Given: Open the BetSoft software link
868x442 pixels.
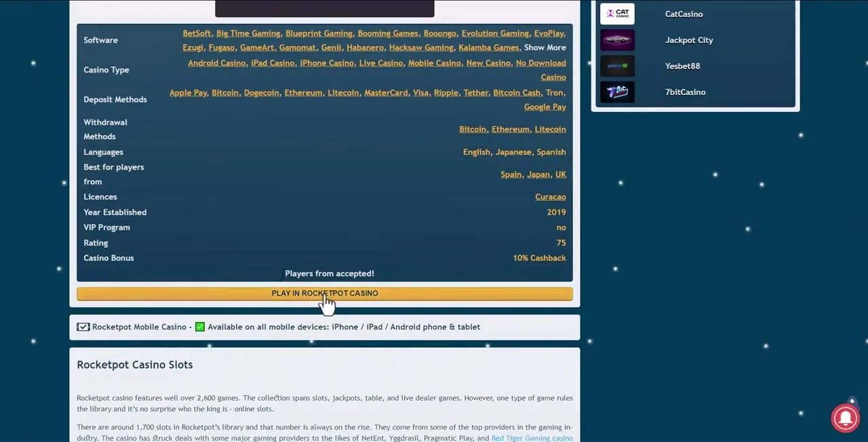Looking at the screenshot, I should click(x=197, y=33).
